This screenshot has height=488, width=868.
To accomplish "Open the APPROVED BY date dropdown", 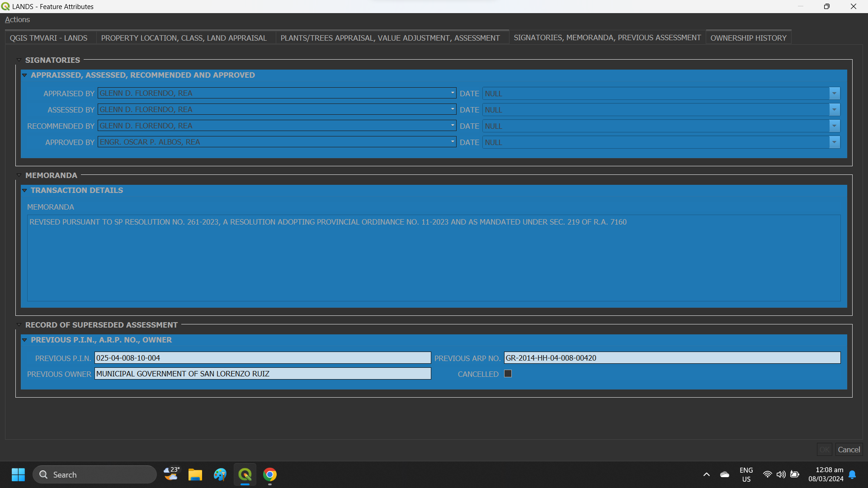I will click(834, 142).
